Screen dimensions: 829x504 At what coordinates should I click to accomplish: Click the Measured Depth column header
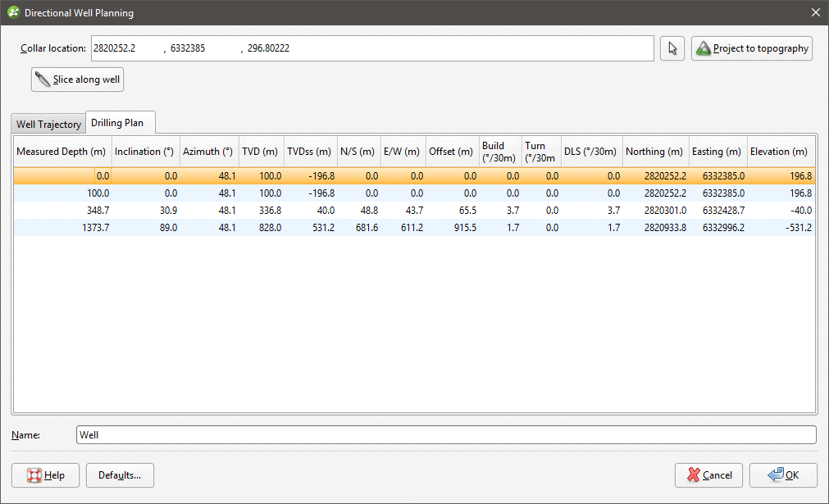coord(61,152)
